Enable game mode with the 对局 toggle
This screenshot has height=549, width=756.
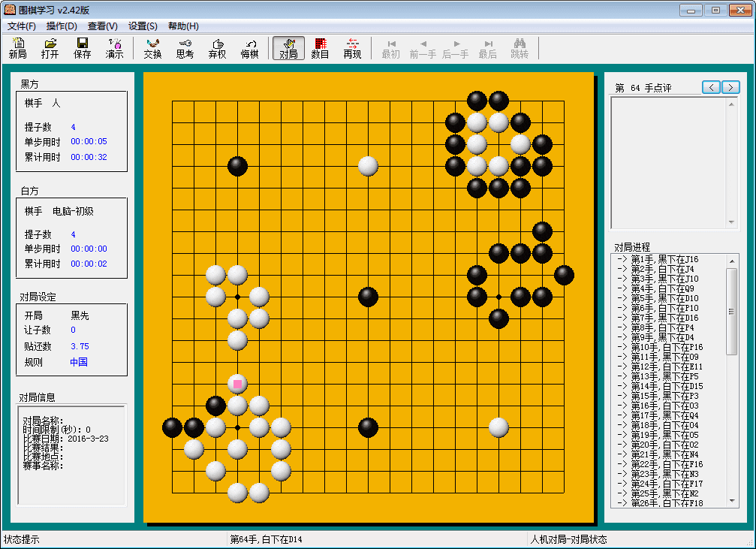pos(288,47)
